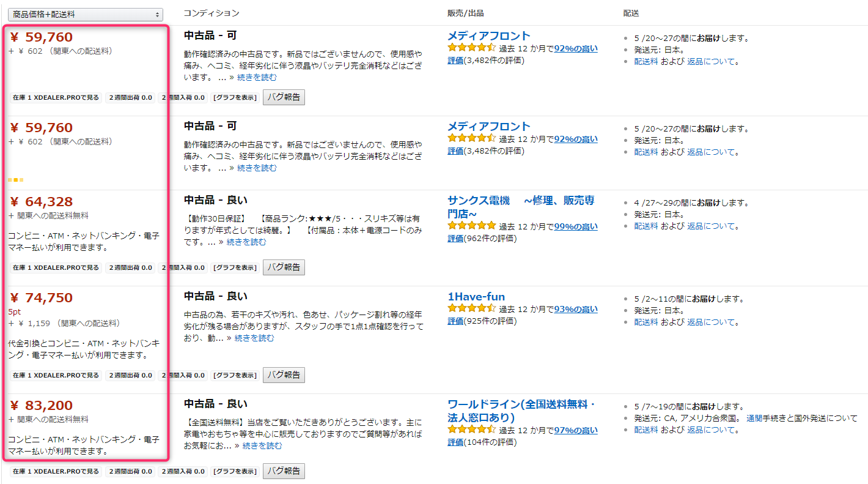Viewport: 868px width, 484px height.
Task: Visit the 1Have-fun seller link
Action: [x=476, y=297]
